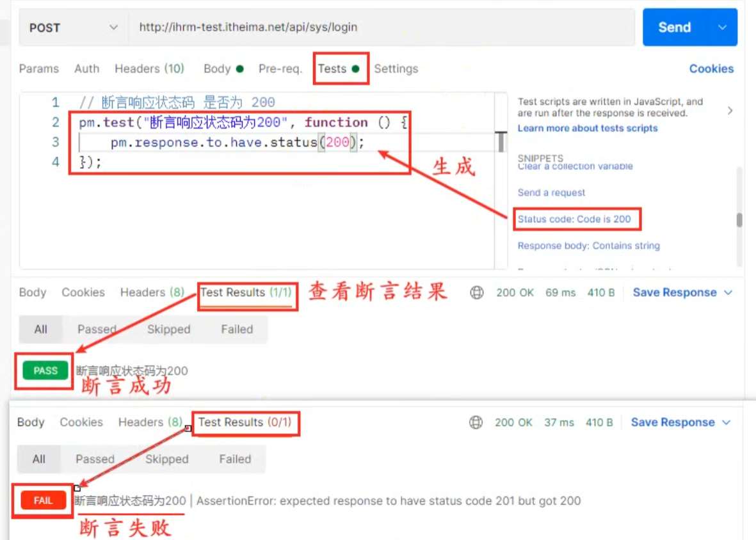Open the request Body tab
756x540 pixels.
[x=216, y=68]
